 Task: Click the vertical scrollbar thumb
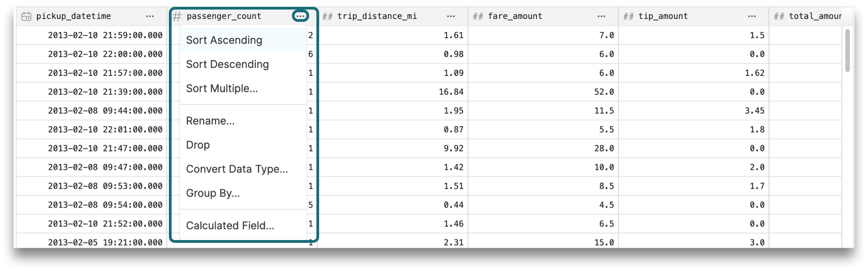point(847,50)
